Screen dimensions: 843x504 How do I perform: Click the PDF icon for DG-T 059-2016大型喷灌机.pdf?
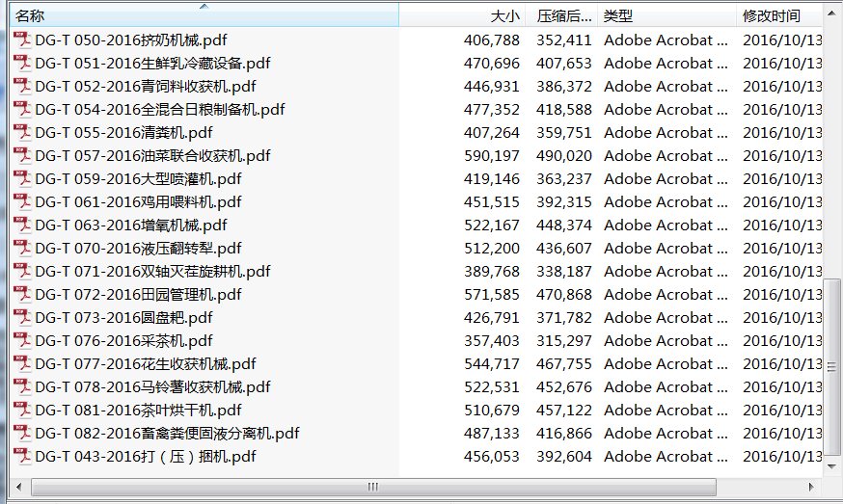coord(22,178)
